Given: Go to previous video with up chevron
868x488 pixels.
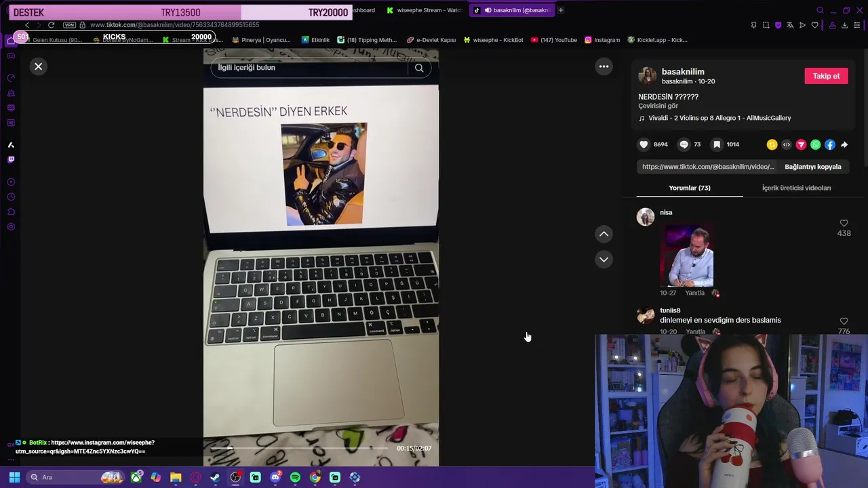Looking at the screenshot, I should pyautogui.click(x=604, y=234).
